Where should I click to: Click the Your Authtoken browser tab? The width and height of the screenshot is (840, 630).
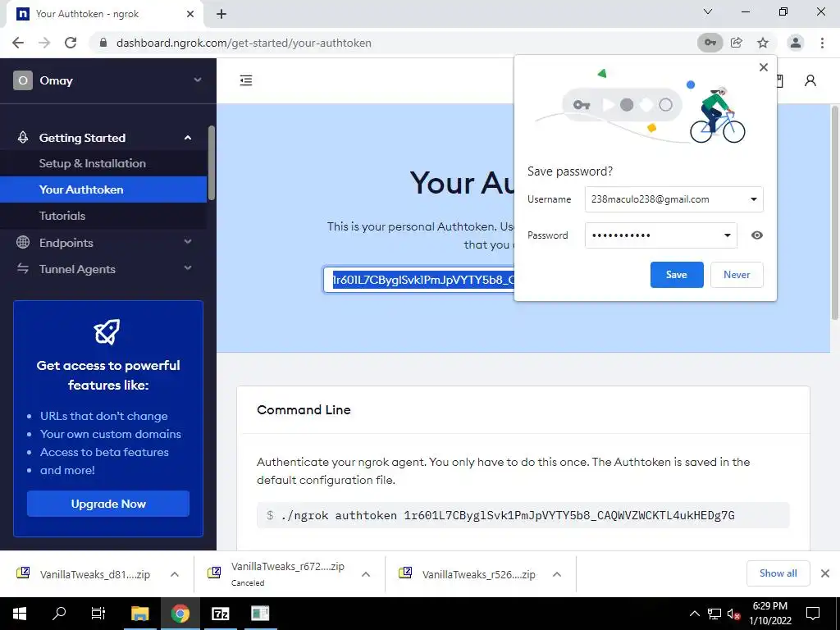click(x=104, y=14)
